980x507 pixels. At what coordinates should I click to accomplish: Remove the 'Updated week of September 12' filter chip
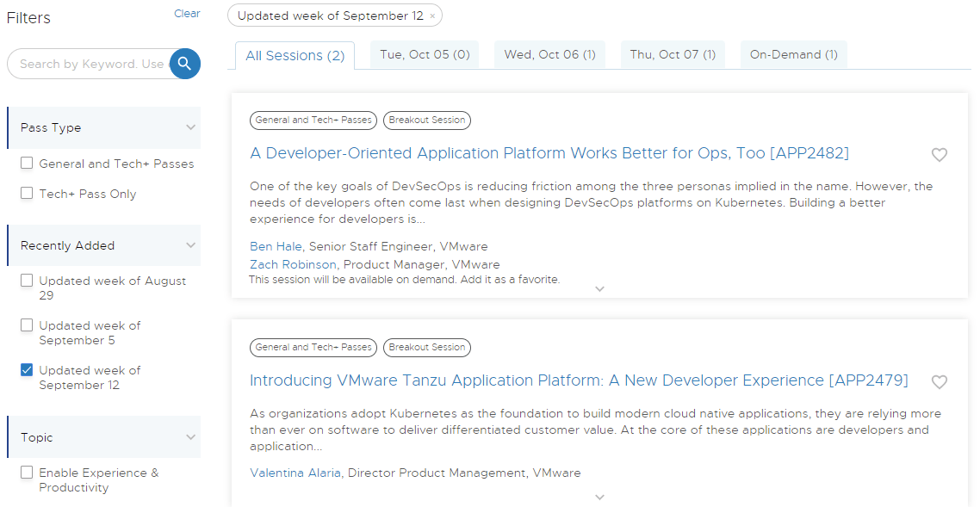pyautogui.click(x=432, y=16)
